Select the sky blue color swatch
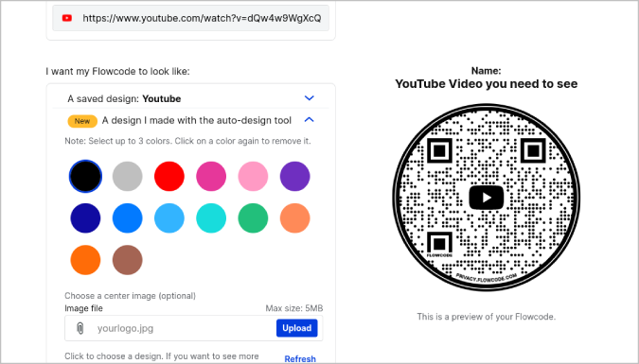Screen dimensions: 639x364 tap(169, 218)
